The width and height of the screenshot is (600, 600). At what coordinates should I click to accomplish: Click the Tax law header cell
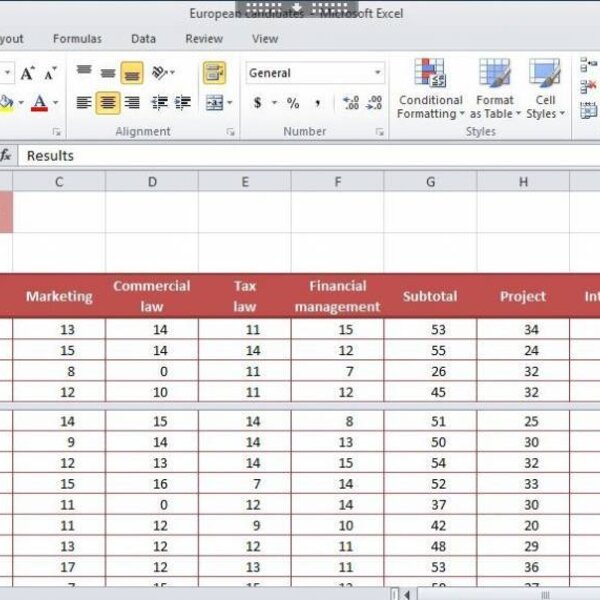(245, 296)
